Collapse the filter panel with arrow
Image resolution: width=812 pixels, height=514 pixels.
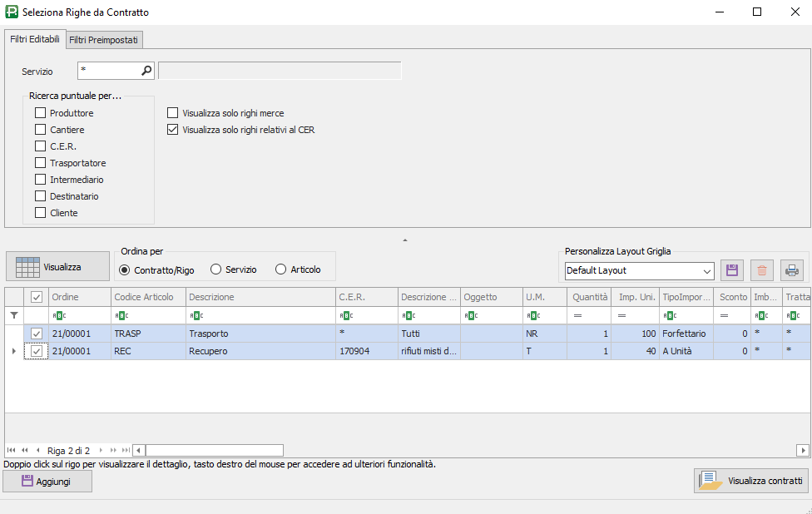(x=405, y=240)
